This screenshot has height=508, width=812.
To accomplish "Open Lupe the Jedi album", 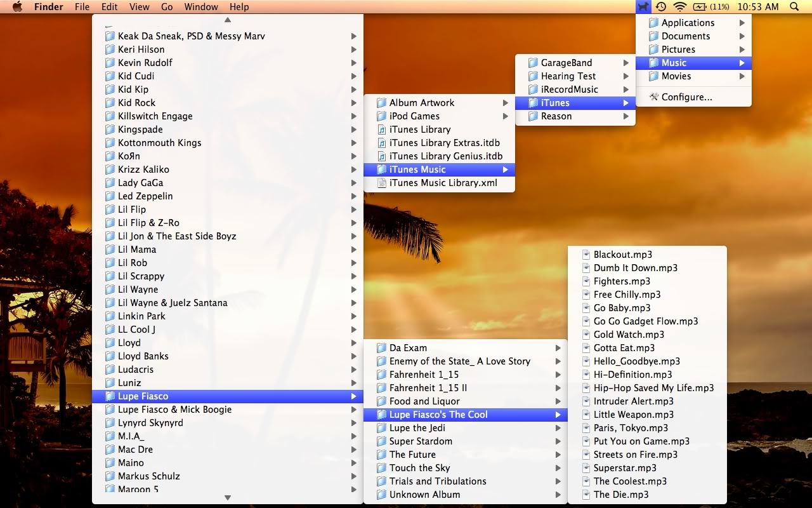I will (x=465, y=428).
